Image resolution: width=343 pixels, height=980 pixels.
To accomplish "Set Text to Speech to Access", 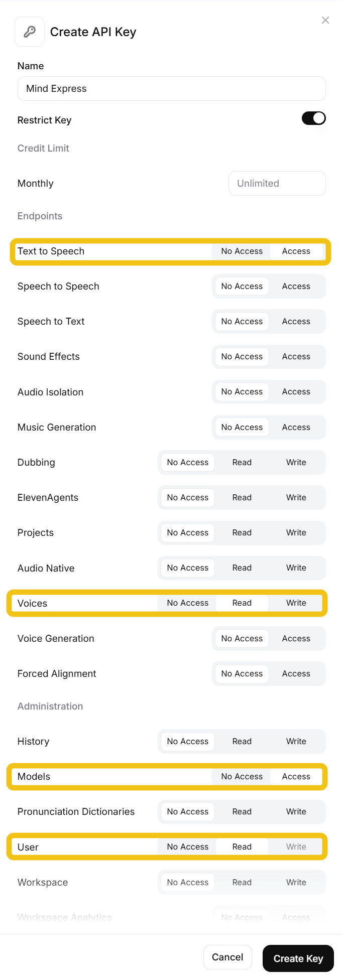I will (x=296, y=251).
